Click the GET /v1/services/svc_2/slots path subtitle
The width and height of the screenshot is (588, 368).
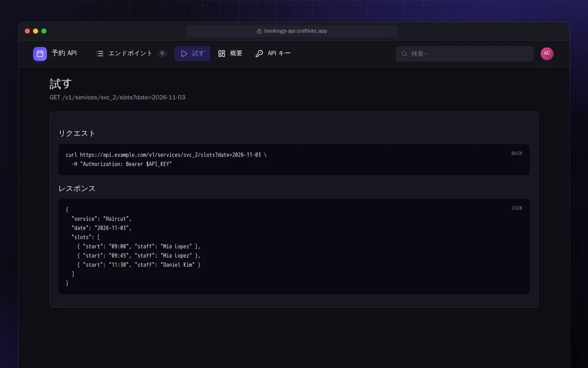118,98
